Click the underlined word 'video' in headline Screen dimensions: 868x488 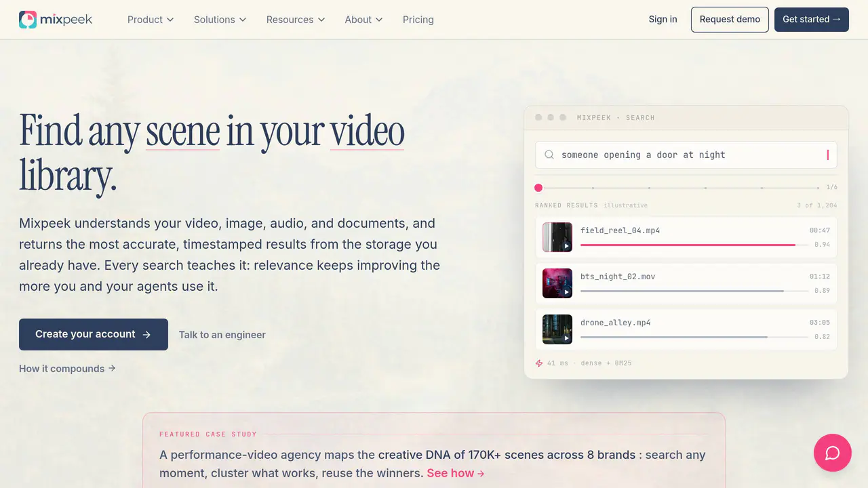(367, 131)
